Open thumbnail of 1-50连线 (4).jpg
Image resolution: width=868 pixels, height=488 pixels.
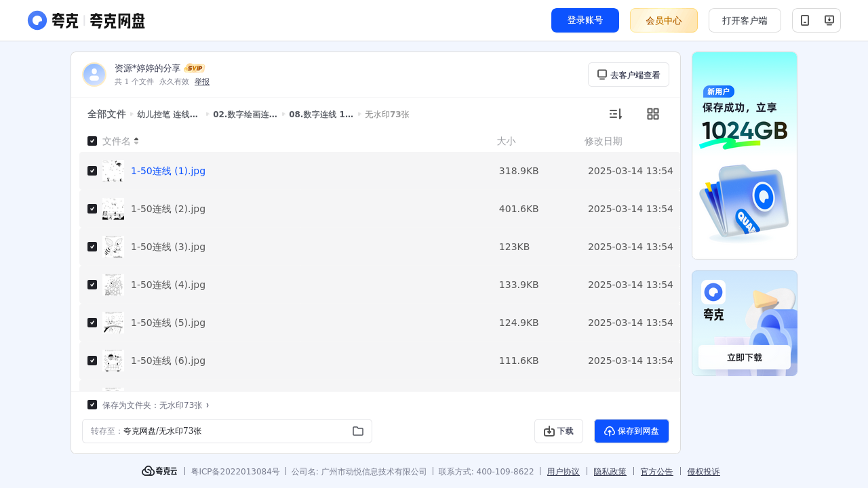point(113,285)
